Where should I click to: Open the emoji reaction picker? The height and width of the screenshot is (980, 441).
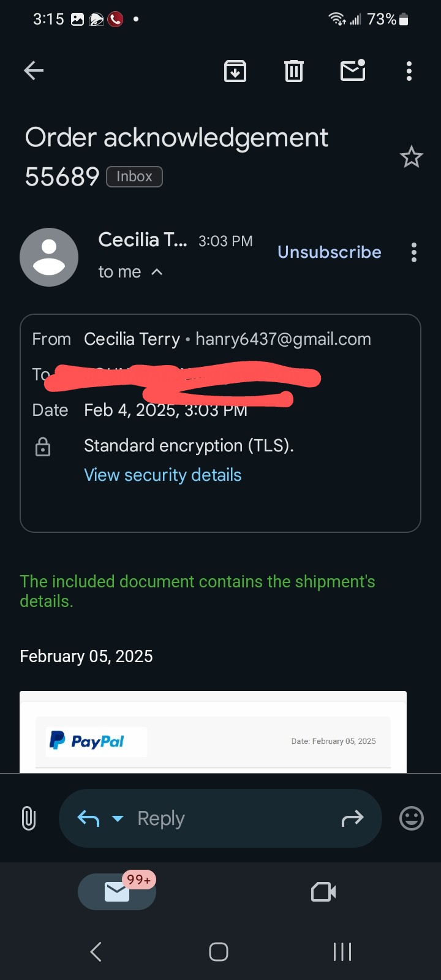pos(411,818)
